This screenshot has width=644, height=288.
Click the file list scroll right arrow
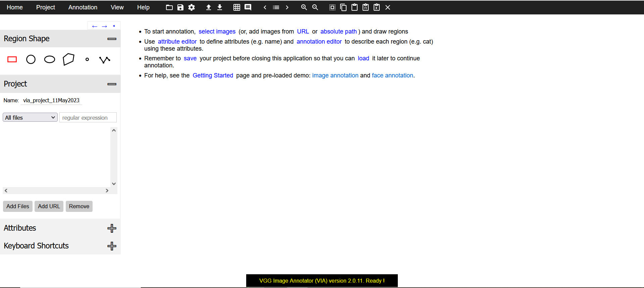[107, 190]
